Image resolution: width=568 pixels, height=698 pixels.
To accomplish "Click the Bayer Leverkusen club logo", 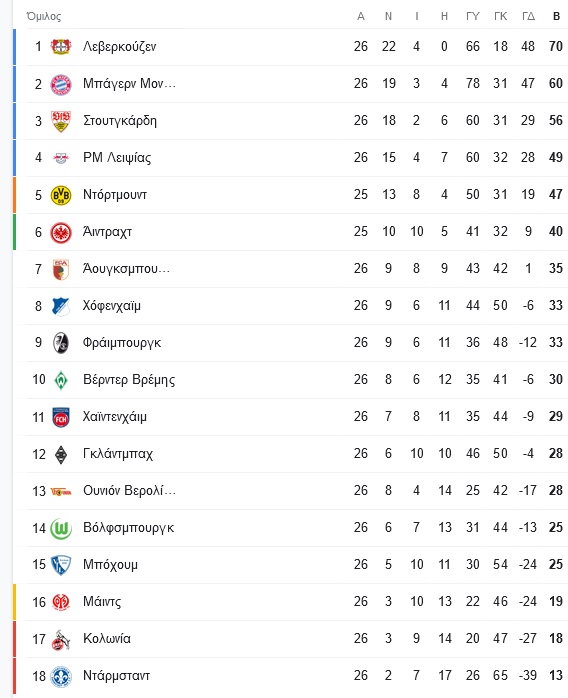I will tap(61, 47).
